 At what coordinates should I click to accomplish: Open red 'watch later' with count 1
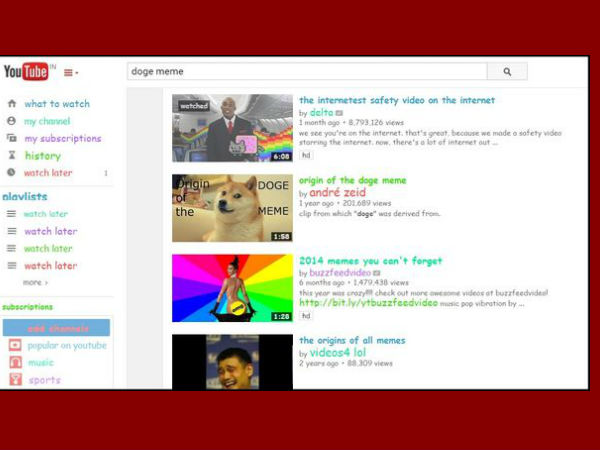[x=48, y=173]
